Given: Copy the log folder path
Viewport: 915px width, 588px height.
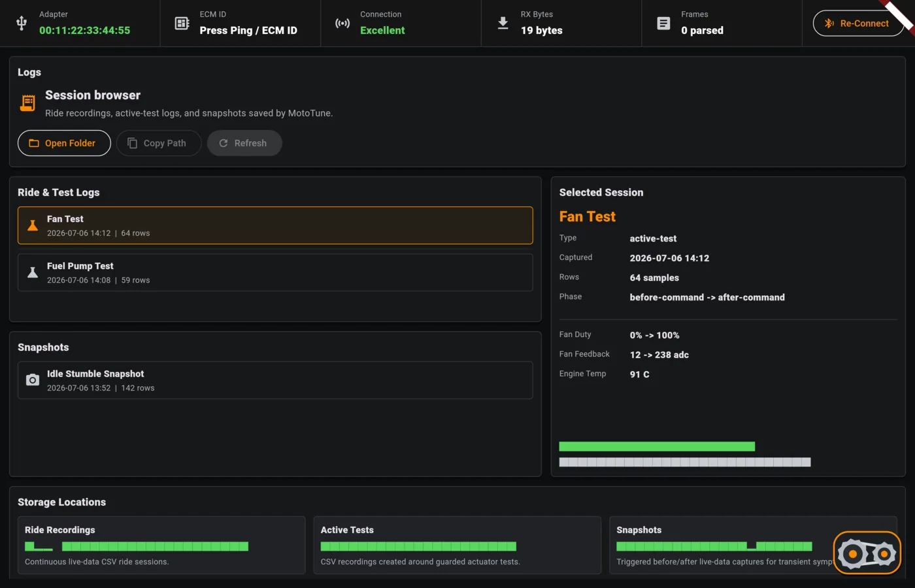Looking at the screenshot, I should (x=159, y=143).
